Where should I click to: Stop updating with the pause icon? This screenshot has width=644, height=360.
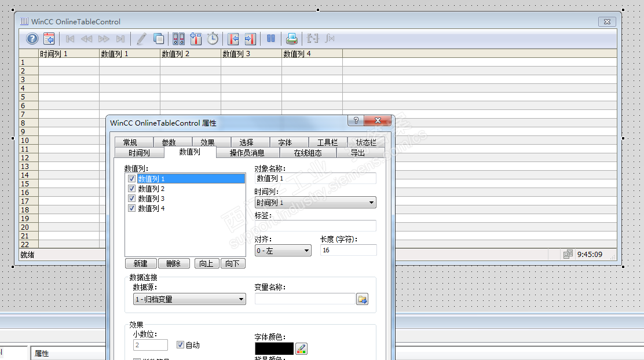(x=271, y=39)
